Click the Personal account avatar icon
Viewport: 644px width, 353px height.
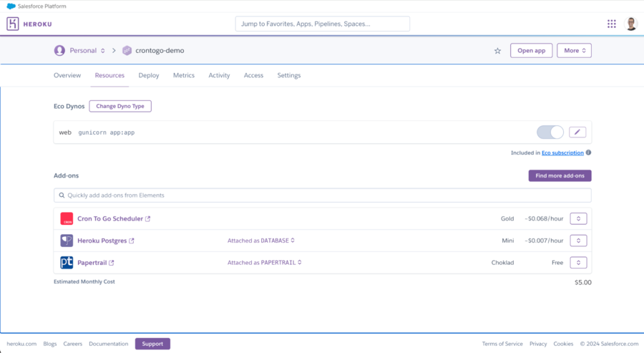(x=59, y=51)
